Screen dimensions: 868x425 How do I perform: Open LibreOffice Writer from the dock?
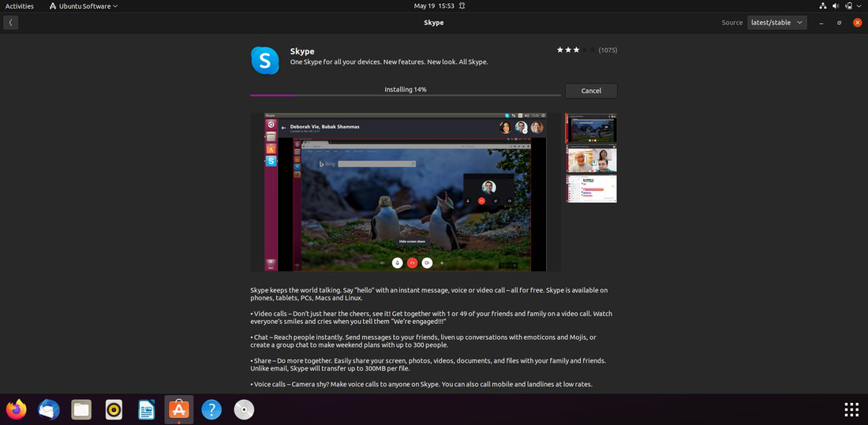pyautogui.click(x=146, y=409)
